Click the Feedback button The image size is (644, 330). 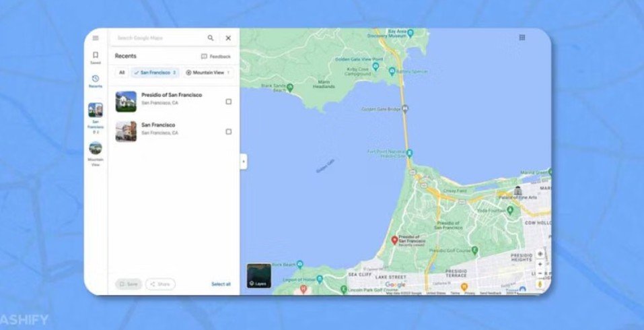(x=215, y=57)
